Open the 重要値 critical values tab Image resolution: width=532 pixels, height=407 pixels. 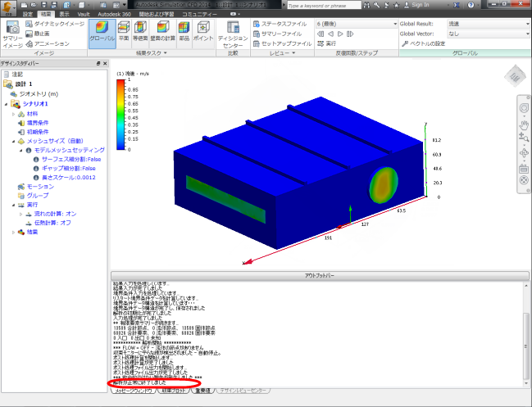point(203,391)
